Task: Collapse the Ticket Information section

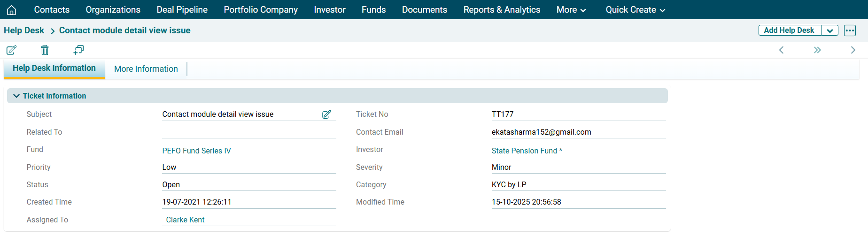Action: click(16, 96)
